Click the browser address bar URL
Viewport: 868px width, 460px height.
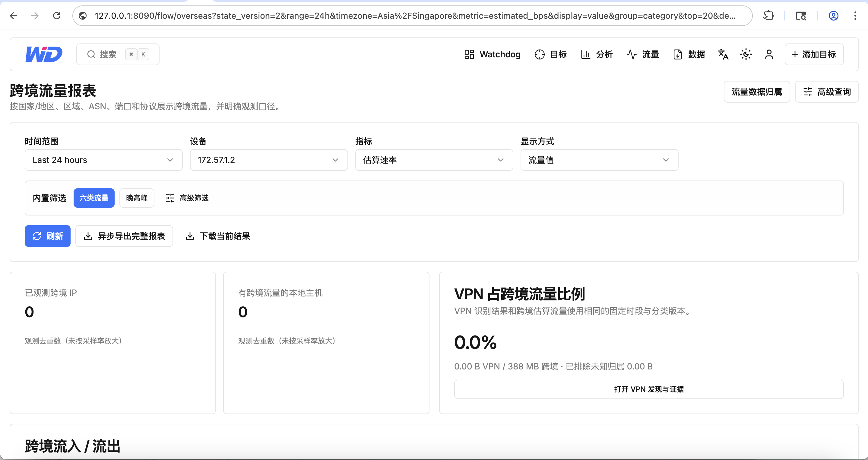pos(415,16)
